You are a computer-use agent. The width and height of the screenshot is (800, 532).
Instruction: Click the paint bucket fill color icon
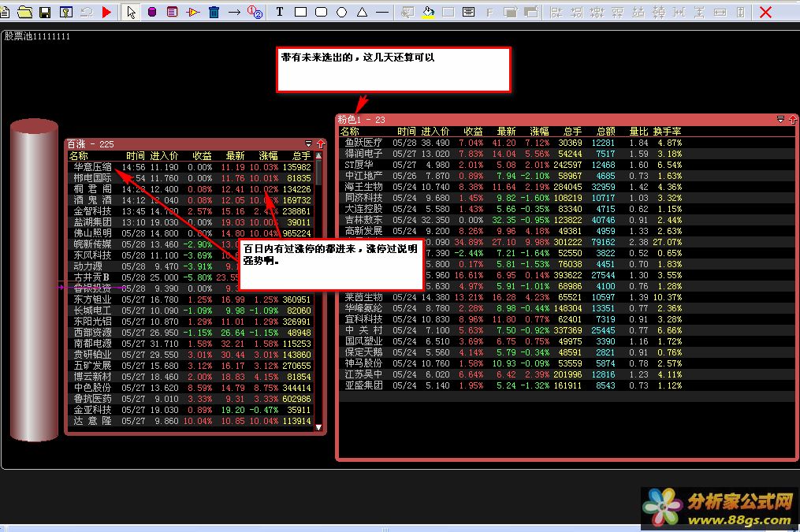coord(428,12)
